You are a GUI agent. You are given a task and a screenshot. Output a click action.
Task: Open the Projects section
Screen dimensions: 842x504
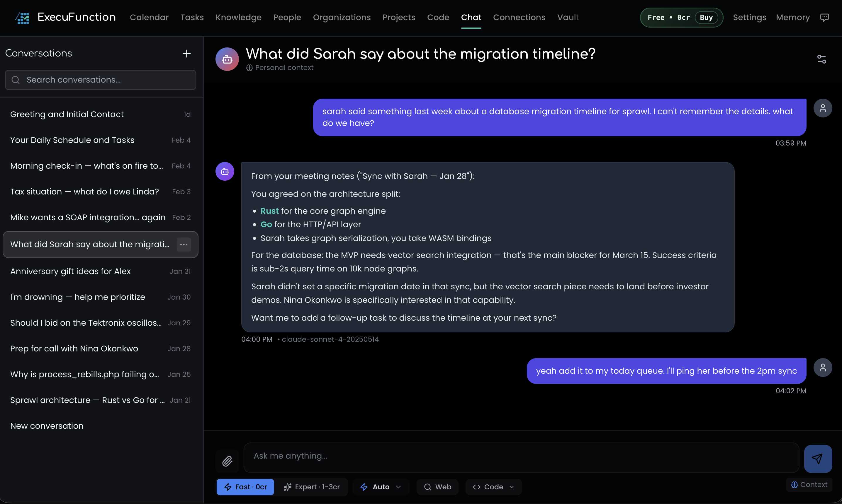(399, 17)
